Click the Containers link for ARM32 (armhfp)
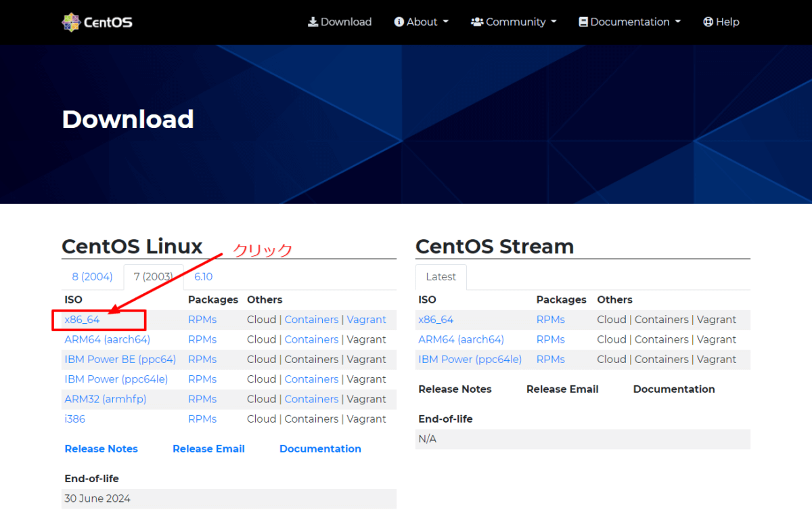Screen dimensions: 812x512 [x=311, y=399]
